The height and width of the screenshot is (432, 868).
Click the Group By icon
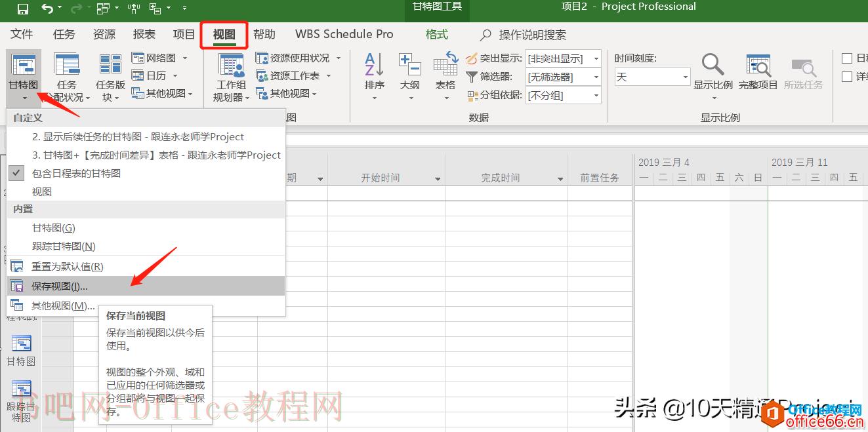click(473, 96)
